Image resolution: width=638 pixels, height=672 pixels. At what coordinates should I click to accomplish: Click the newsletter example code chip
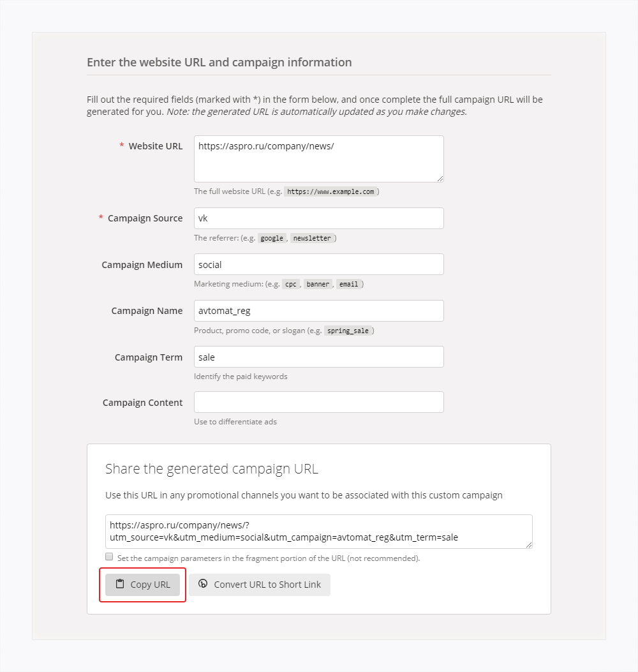[x=313, y=238]
